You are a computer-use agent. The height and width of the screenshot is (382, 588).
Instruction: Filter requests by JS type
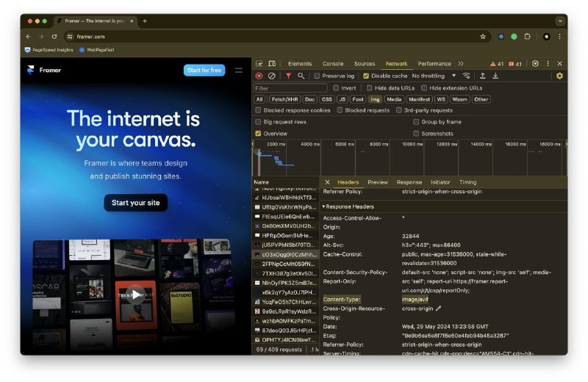[342, 99]
